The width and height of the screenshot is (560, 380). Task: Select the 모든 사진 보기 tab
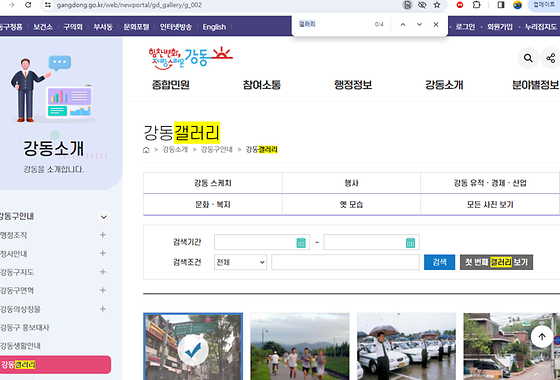(490, 205)
